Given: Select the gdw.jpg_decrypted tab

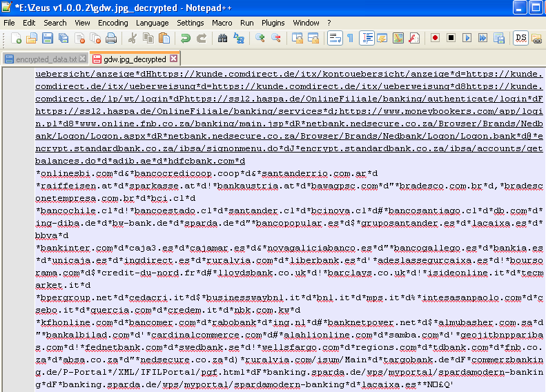Looking at the screenshot, I should click(135, 59).
